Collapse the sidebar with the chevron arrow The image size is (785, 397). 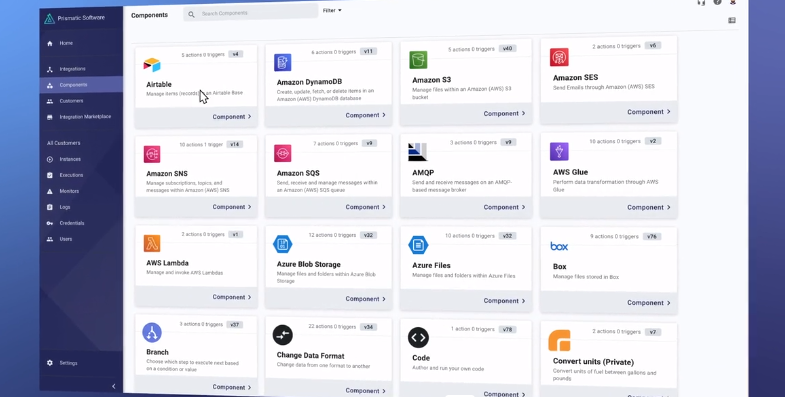pos(114,386)
